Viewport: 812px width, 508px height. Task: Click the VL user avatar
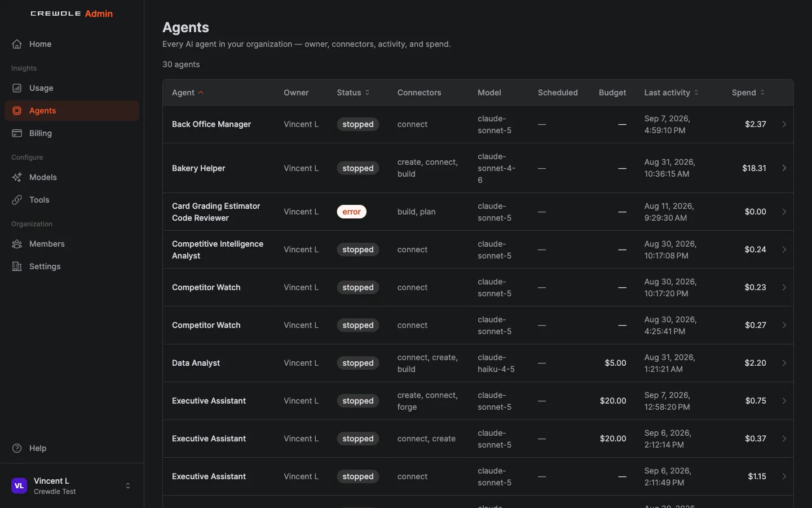pyautogui.click(x=19, y=485)
